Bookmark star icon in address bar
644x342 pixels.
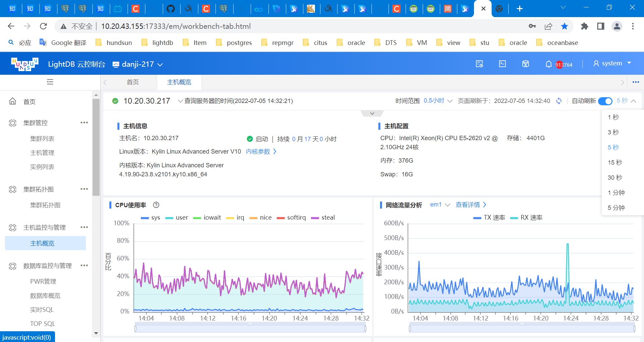point(565,26)
